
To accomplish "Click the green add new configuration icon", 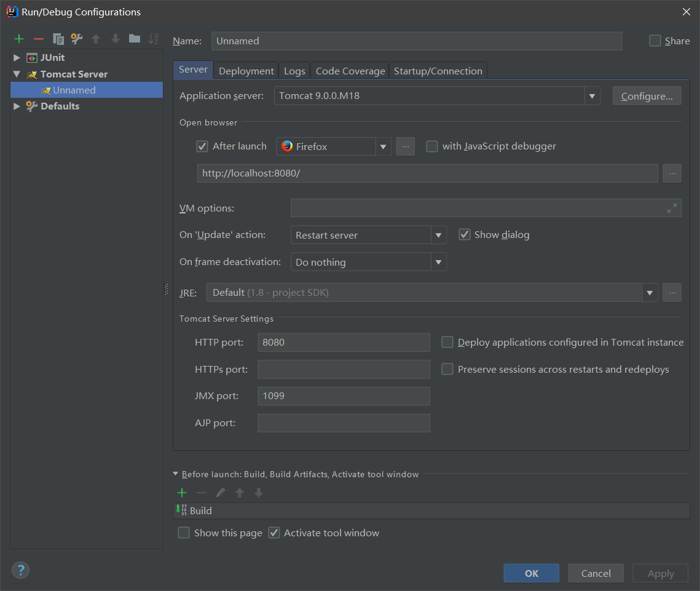I will click(x=19, y=39).
